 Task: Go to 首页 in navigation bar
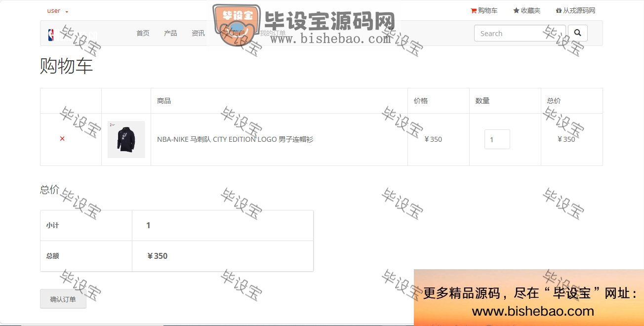coord(143,33)
